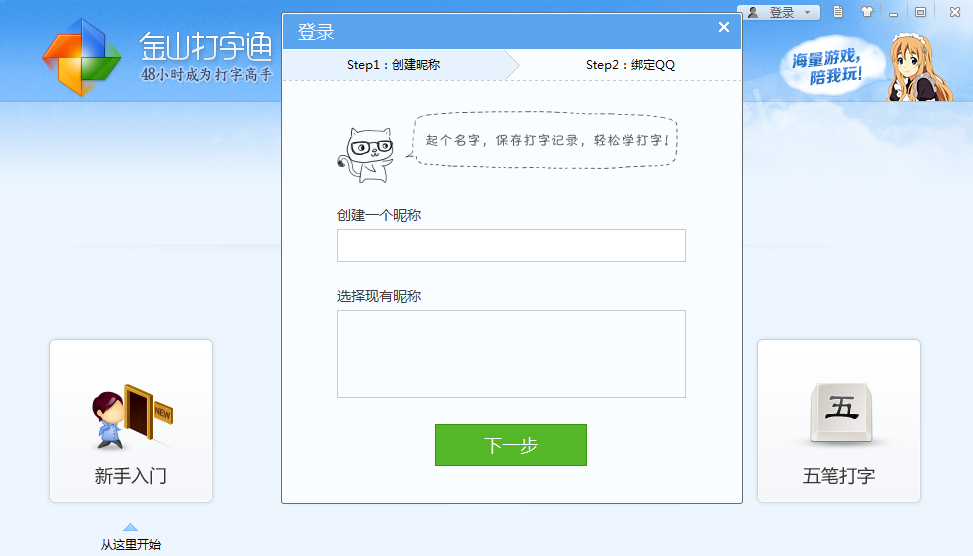Viewport: 973px width, 556px height.
Task: Click the 选择现有昵称 label
Action: [x=379, y=296]
